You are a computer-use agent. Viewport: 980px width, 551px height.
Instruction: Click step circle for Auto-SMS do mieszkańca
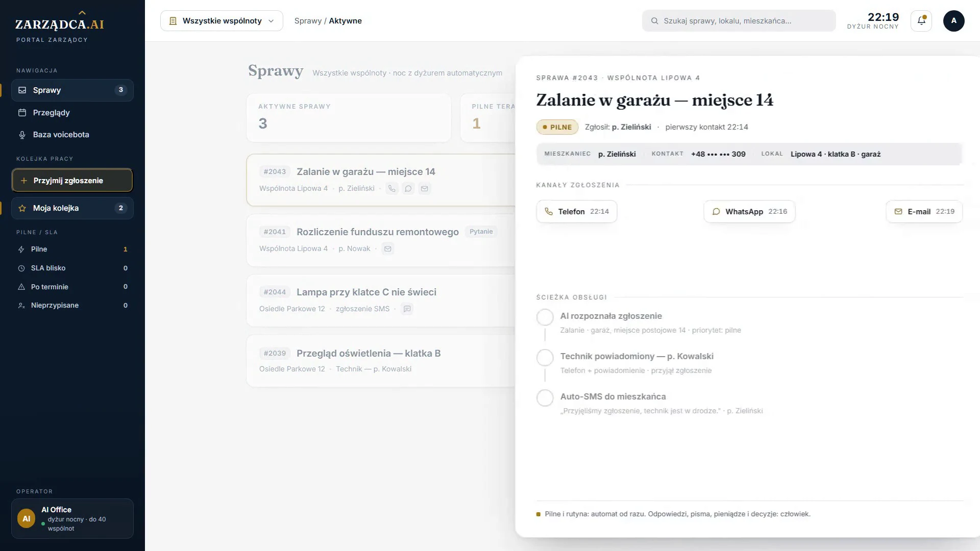coord(545,398)
